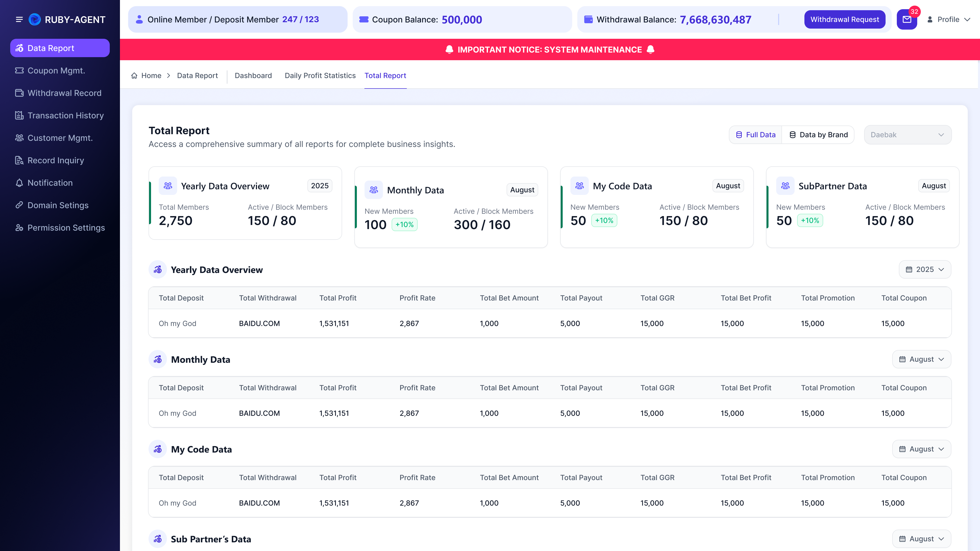This screenshot has height=551, width=980.
Task: Click the RUBY-AGENT logo icon
Action: coord(35,19)
